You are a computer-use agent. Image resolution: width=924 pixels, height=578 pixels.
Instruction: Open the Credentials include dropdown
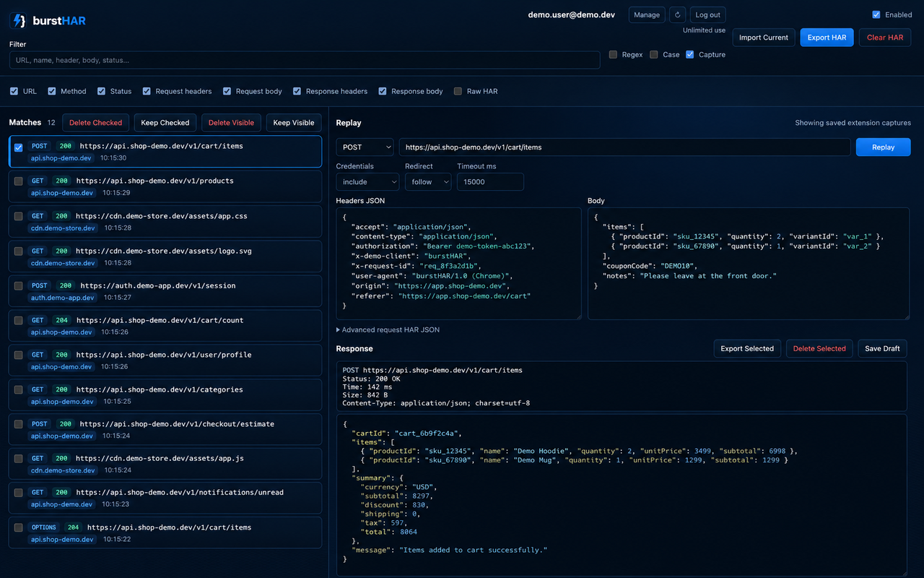[367, 182]
